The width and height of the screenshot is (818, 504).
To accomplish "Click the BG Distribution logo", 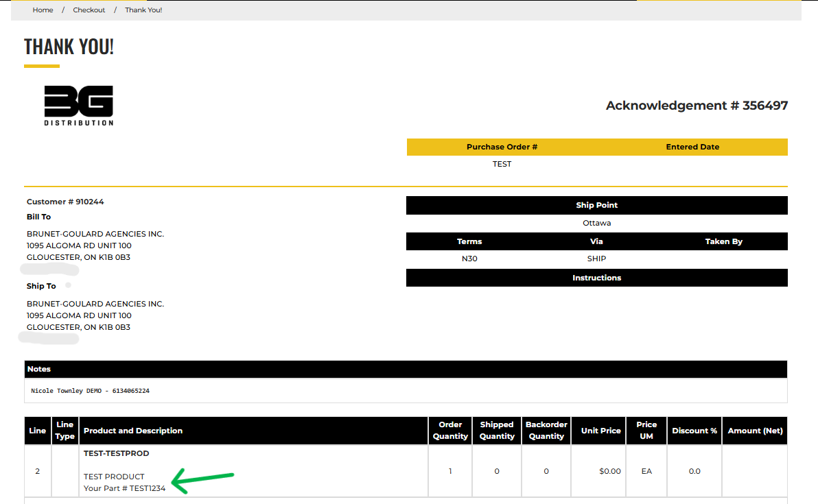I will click(79, 106).
